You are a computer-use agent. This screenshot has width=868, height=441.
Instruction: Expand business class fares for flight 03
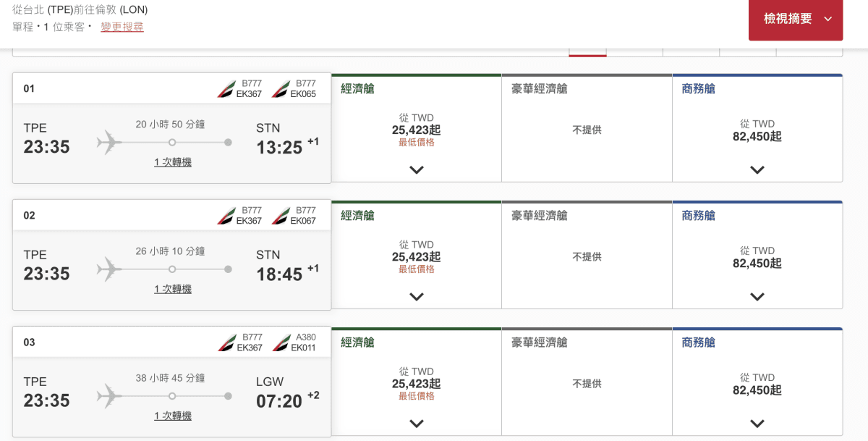click(757, 424)
